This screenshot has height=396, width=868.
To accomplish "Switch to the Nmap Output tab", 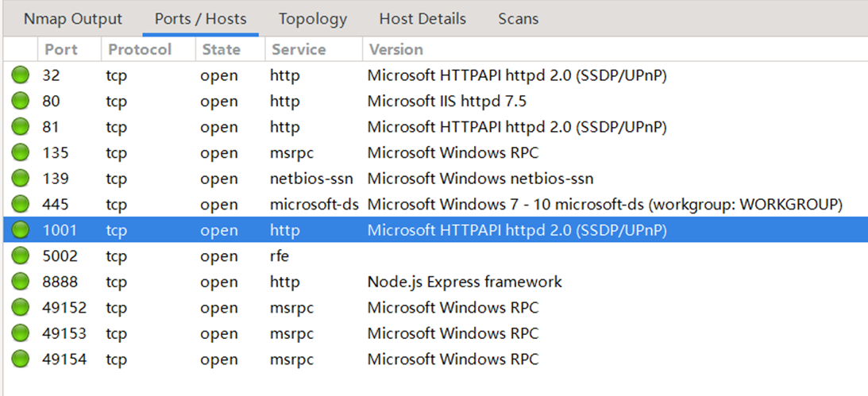I will pos(73,18).
